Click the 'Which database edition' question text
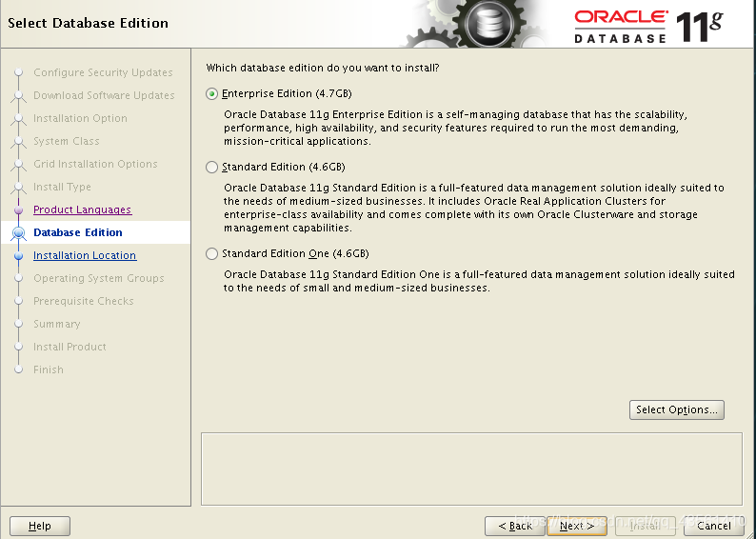 [323, 68]
